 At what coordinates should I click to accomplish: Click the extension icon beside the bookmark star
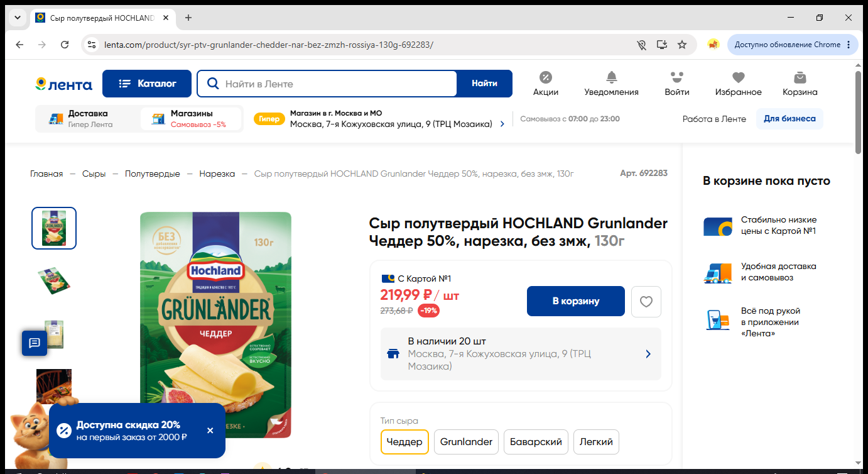[713, 45]
